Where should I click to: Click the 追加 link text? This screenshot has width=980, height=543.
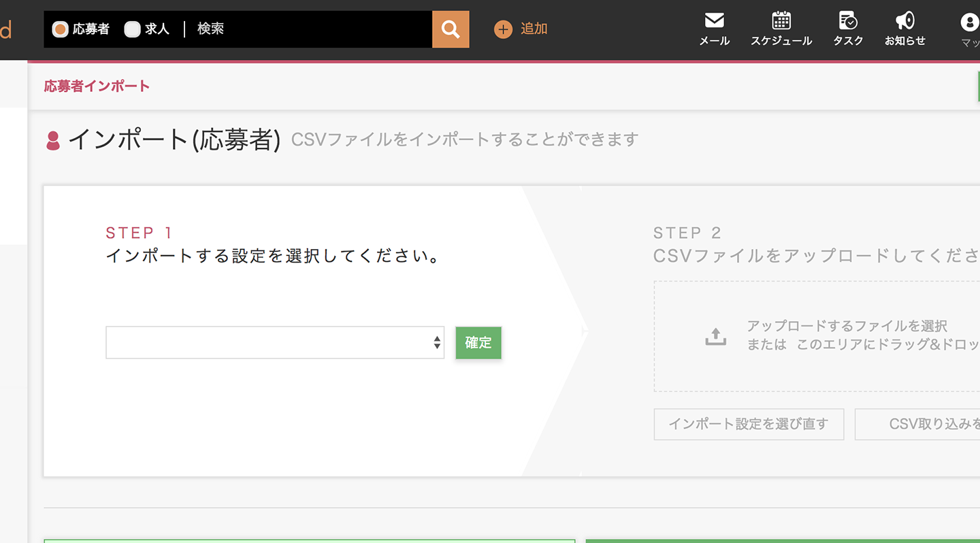(x=534, y=29)
